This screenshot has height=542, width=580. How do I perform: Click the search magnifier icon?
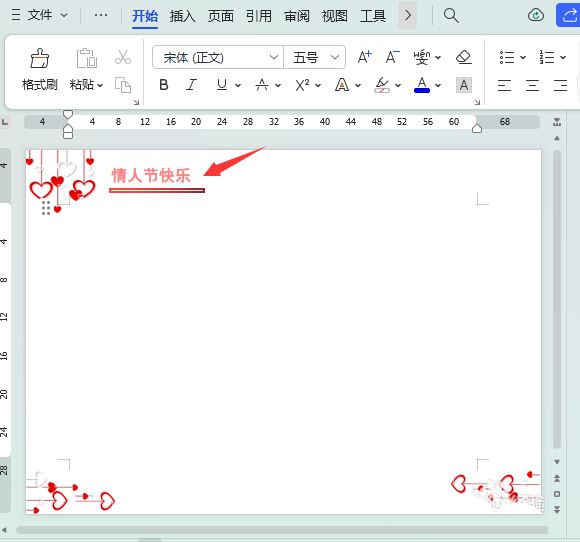point(451,16)
